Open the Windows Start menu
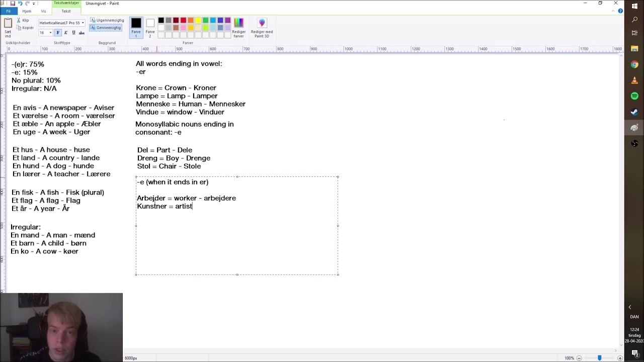 [x=634, y=7]
